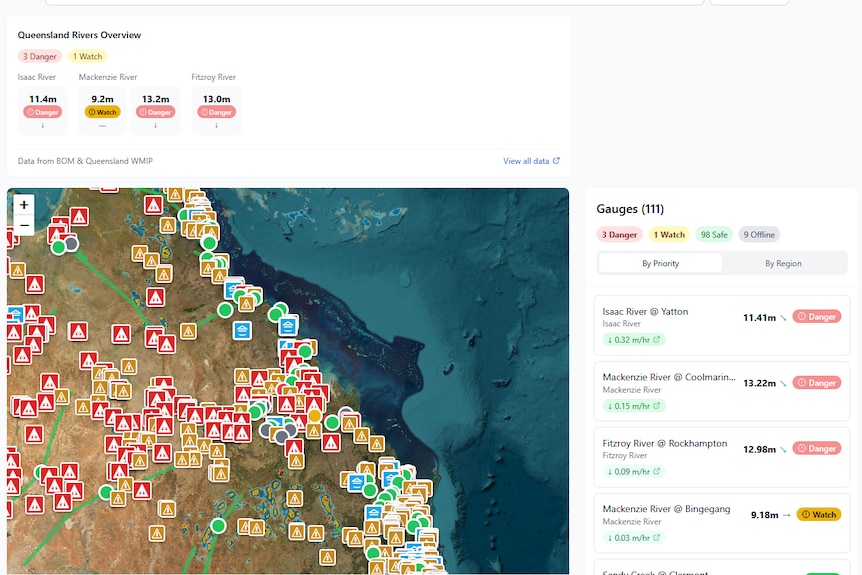Viewport: 862px width, 575px height.
Task: Click the falling trend arrow beside 11.41m
Action: click(x=783, y=318)
